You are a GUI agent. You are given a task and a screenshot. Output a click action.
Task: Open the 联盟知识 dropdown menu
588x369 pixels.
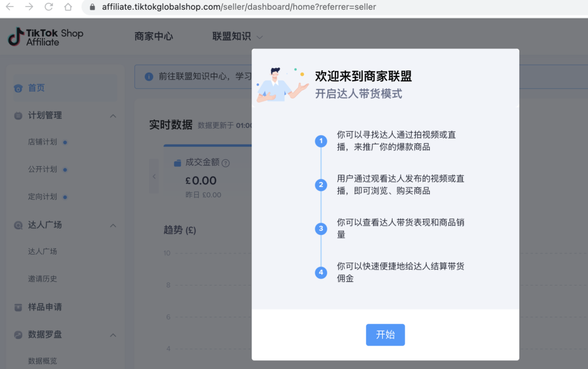[x=236, y=37]
